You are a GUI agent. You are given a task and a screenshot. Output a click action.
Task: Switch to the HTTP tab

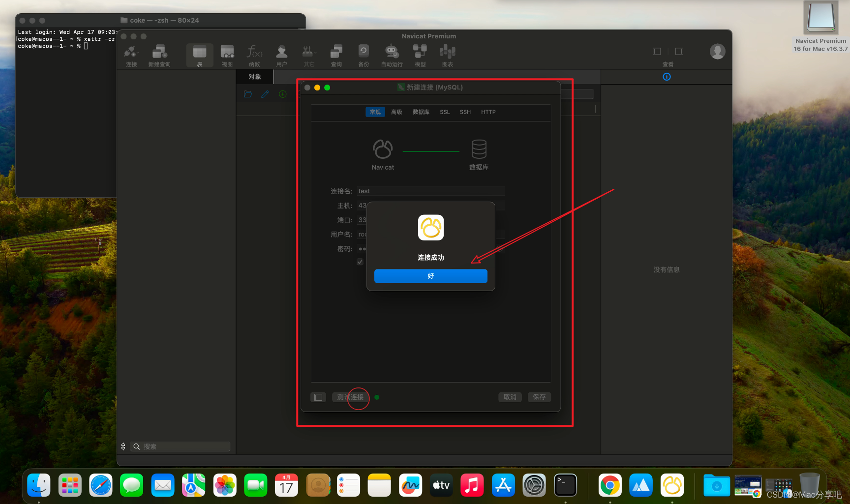(488, 112)
